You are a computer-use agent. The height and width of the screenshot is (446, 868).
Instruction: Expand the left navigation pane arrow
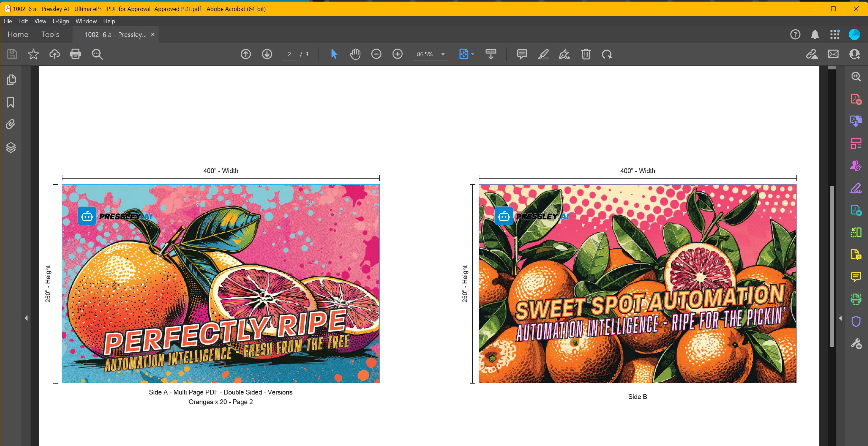click(x=26, y=318)
